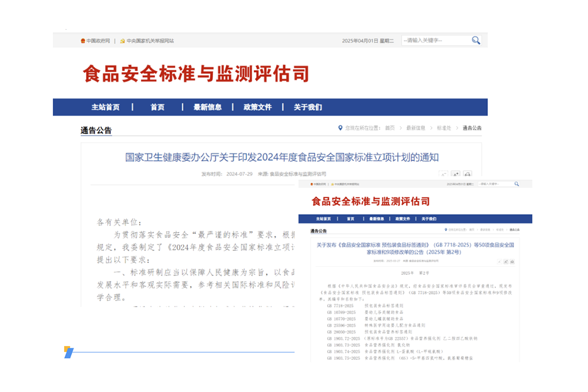
Task: Click 首页 in the breadcrumb trail
Action: point(390,128)
